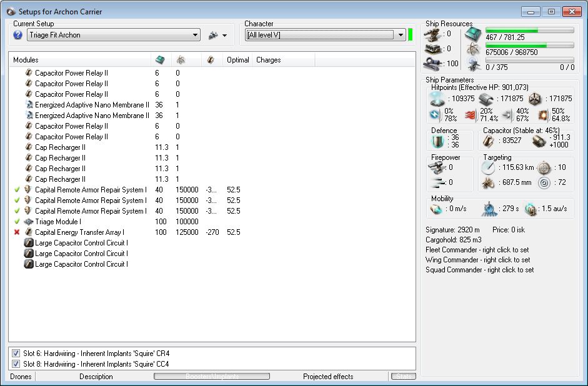Screen dimensions: 588x386
Task: Select the first Cap Recharger II row
Action: click(212, 147)
